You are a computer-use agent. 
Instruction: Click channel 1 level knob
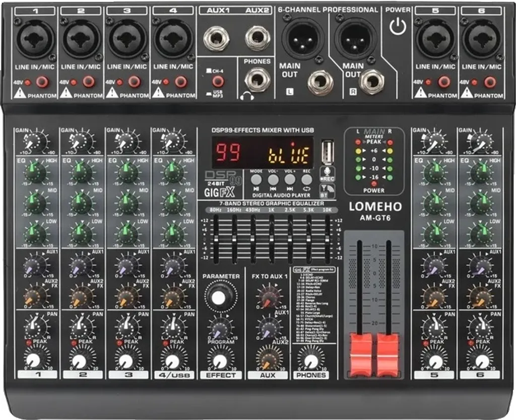coord(33,361)
